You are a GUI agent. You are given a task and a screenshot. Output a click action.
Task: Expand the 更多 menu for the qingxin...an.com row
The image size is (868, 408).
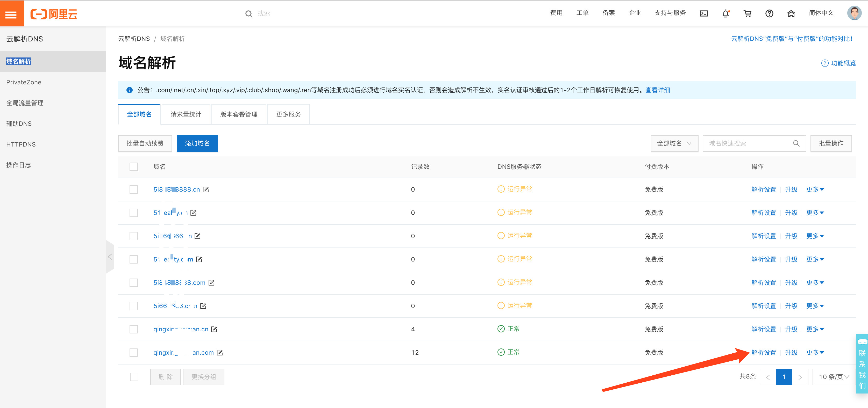click(815, 352)
